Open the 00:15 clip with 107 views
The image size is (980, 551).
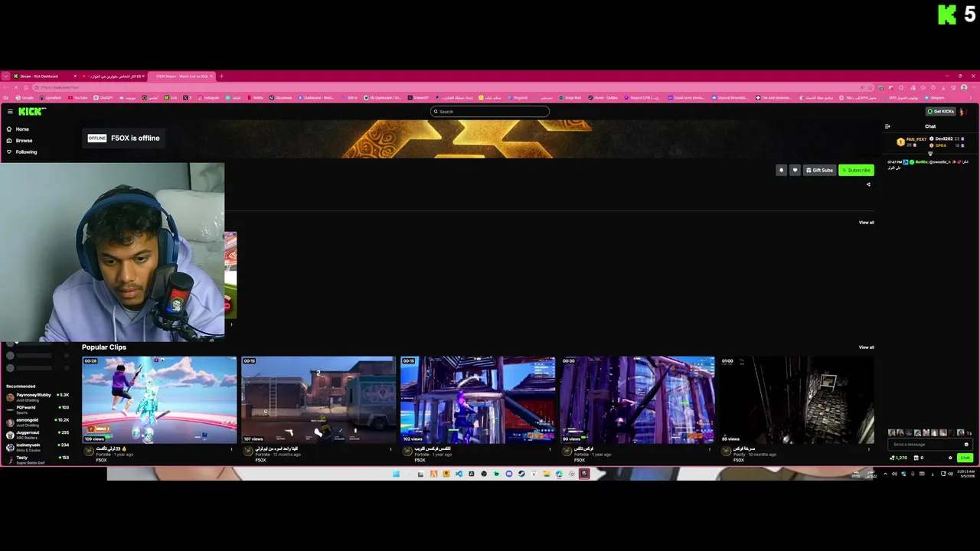click(318, 399)
